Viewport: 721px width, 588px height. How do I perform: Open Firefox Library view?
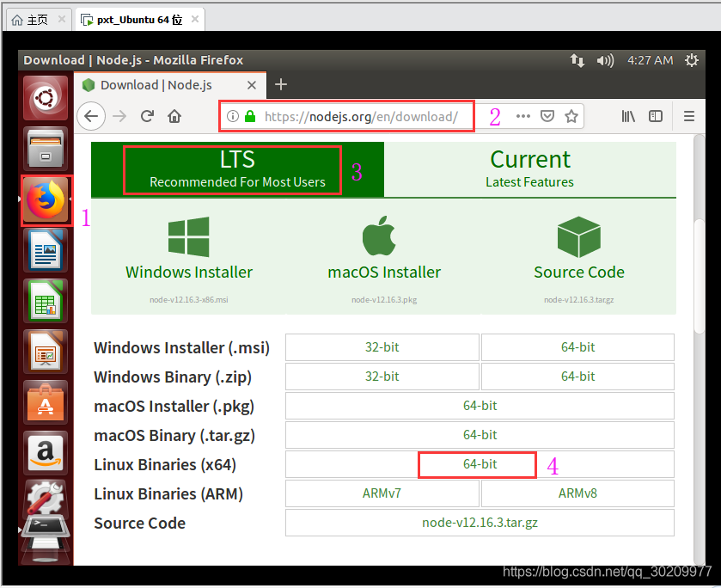(x=628, y=116)
